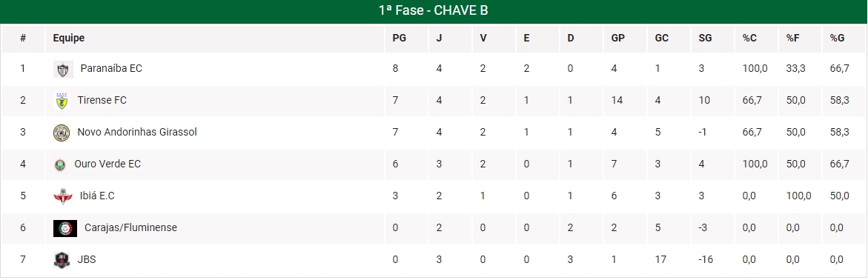This screenshot has width=868, height=280.
Task: Sort by the GP column header
Action: coord(617,39)
